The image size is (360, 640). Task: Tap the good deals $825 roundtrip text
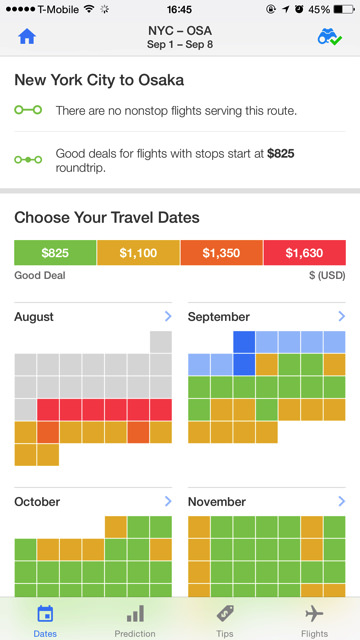point(175,160)
